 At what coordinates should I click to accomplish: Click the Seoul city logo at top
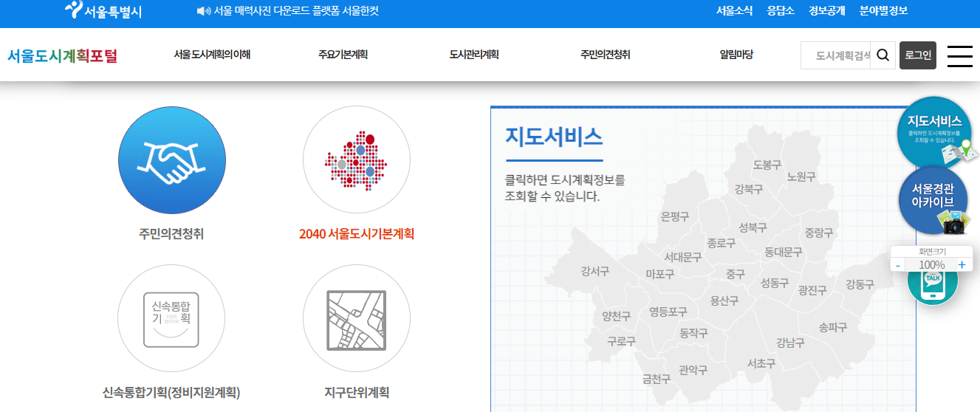pyautogui.click(x=103, y=10)
